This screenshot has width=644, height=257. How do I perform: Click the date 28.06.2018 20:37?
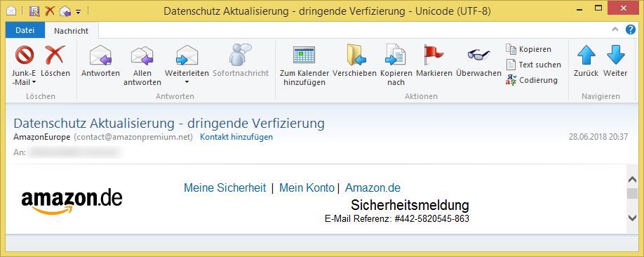(598, 137)
